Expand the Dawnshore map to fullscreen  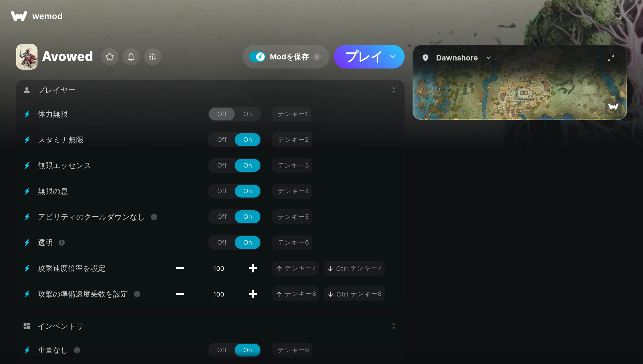coord(611,58)
